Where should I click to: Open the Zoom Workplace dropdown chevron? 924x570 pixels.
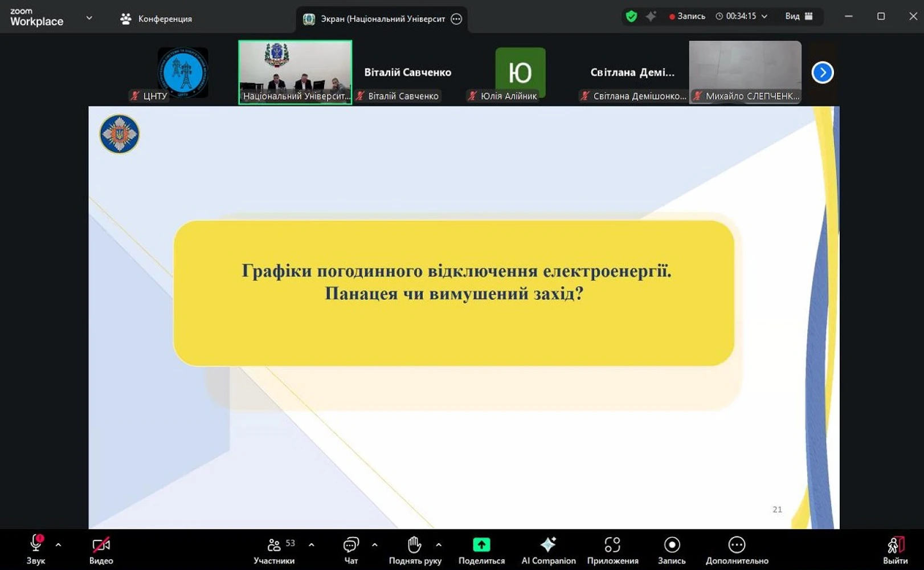click(x=89, y=18)
